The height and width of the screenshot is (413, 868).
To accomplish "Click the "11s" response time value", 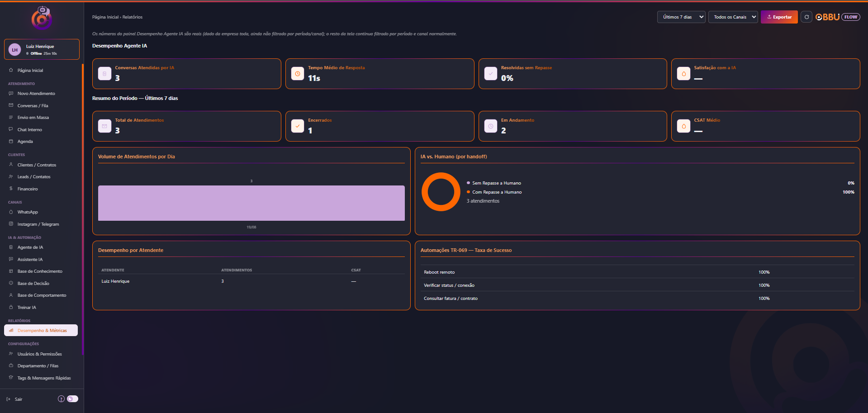I will pos(314,78).
